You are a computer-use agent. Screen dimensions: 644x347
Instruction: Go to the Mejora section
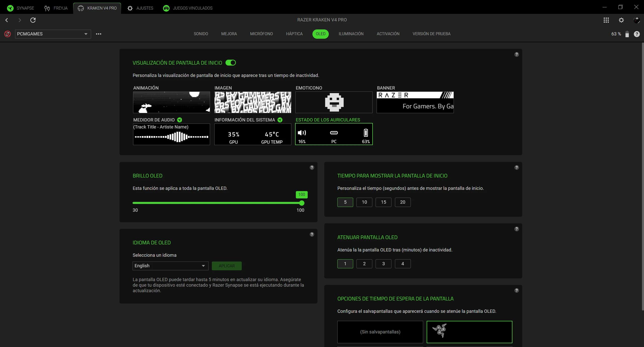click(x=229, y=34)
